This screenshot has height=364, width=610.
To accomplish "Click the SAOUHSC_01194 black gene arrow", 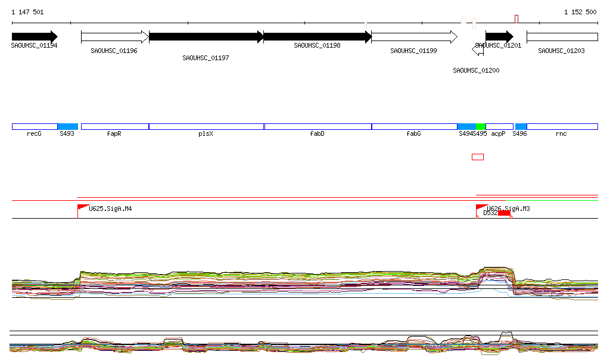I will (x=34, y=36).
